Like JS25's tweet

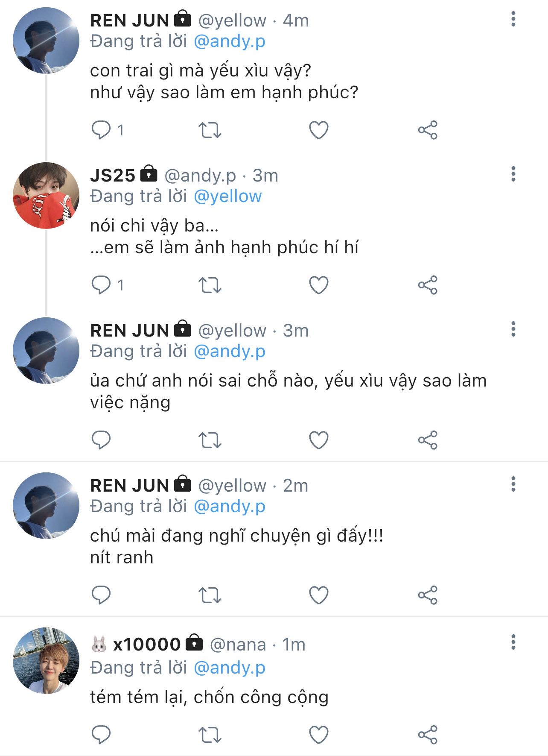click(x=318, y=285)
